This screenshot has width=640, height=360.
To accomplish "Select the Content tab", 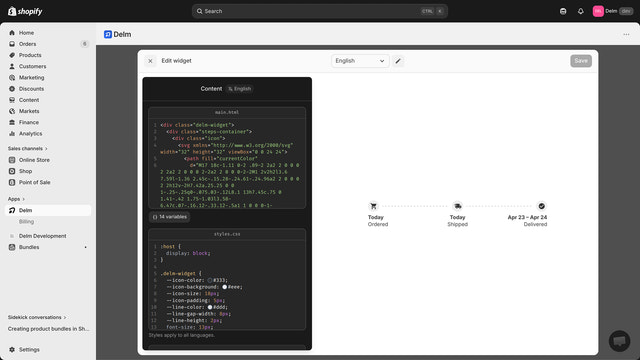I will click(211, 89).
